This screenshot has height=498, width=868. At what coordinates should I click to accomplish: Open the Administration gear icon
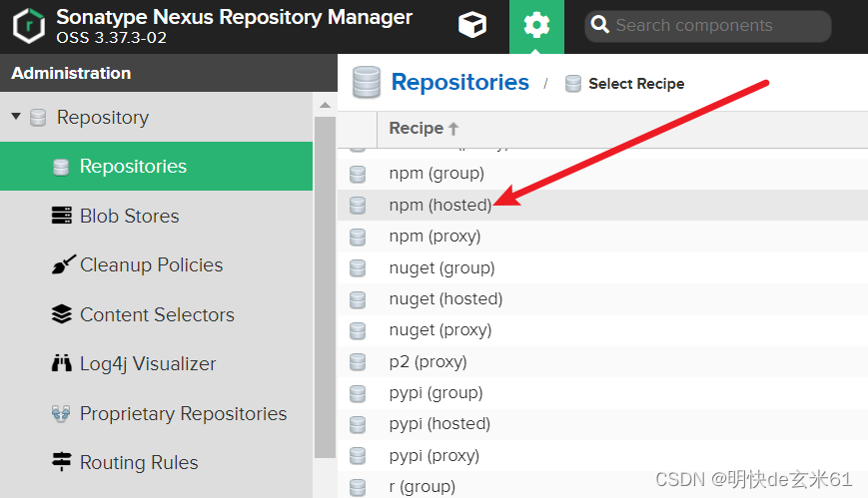pos(536,26)
